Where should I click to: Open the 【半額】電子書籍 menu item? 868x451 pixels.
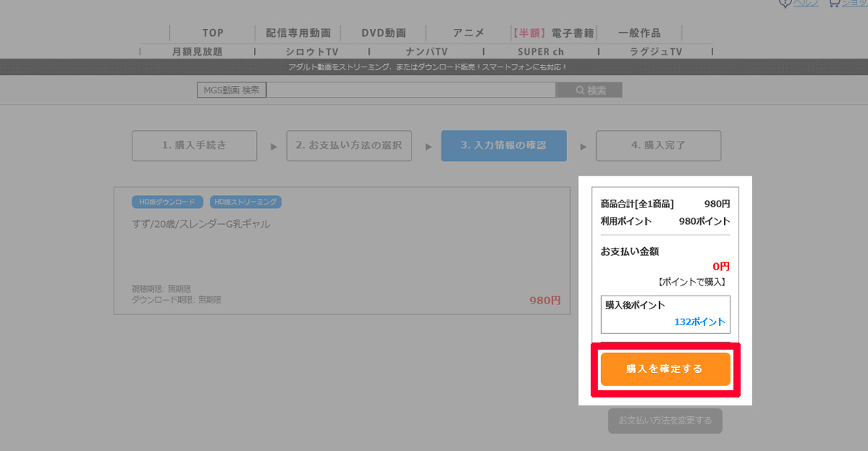(x=553, y=33)
